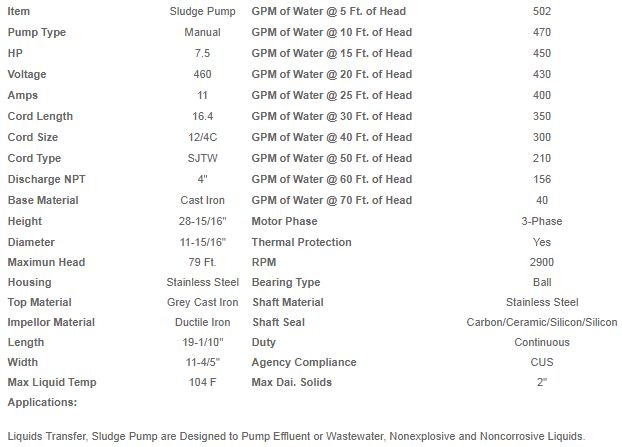
Task: Click the "Cast Iron" base material value
Action: tap(202, 200)
